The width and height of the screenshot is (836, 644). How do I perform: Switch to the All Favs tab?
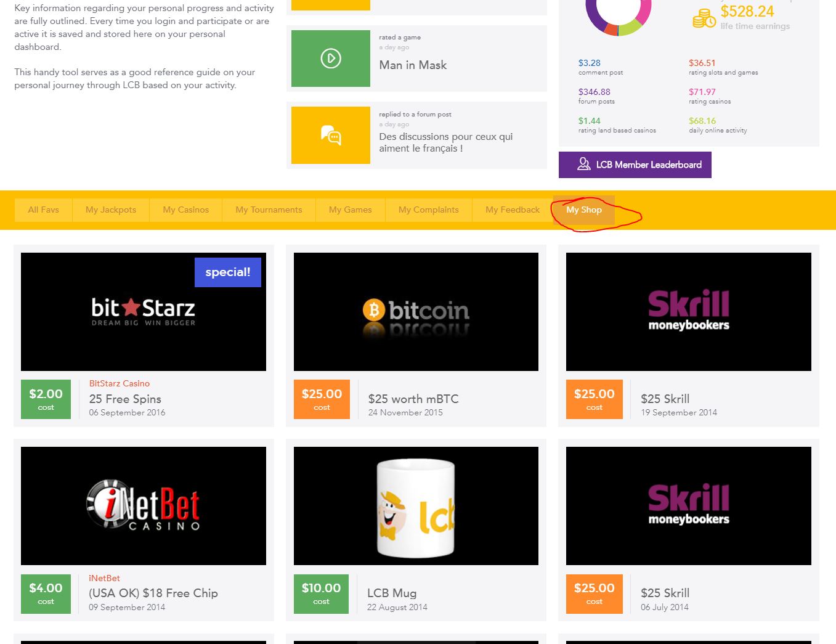point(43,210)
